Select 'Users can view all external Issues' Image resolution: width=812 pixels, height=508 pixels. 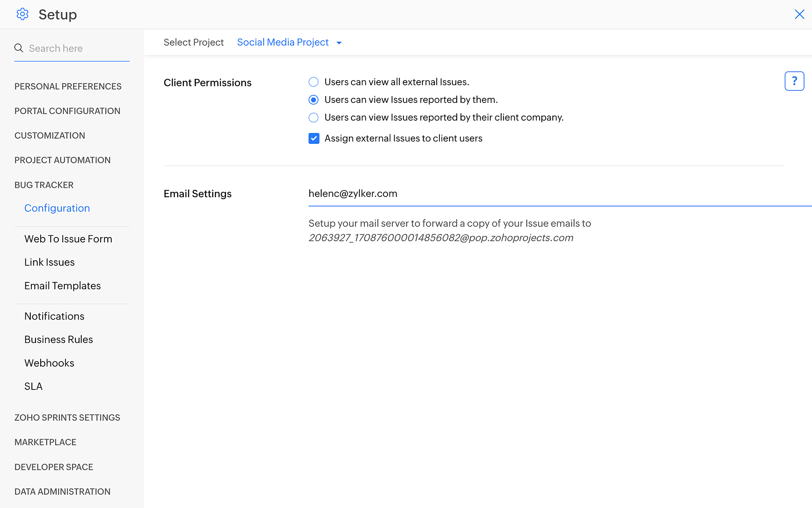[313, 82]
